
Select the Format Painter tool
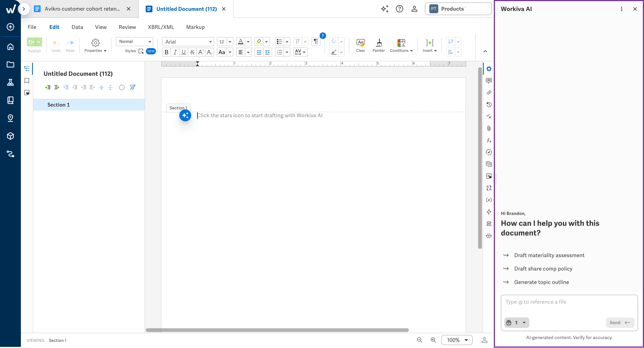coord(378,45)
